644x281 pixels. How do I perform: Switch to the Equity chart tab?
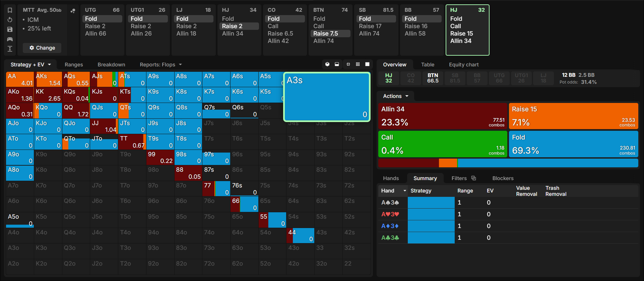point(464,65)
